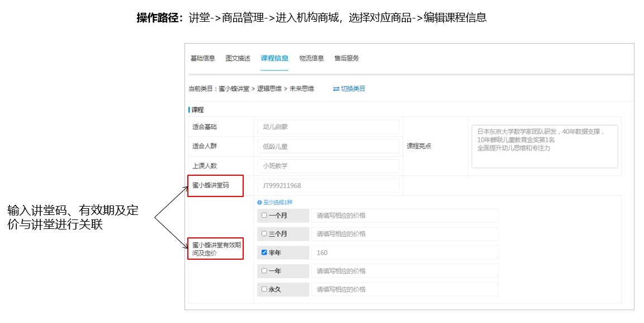Click the 上课人数 input field
Image resolution: width=644 pixels, height=323 pixels.
coord(328,166)
